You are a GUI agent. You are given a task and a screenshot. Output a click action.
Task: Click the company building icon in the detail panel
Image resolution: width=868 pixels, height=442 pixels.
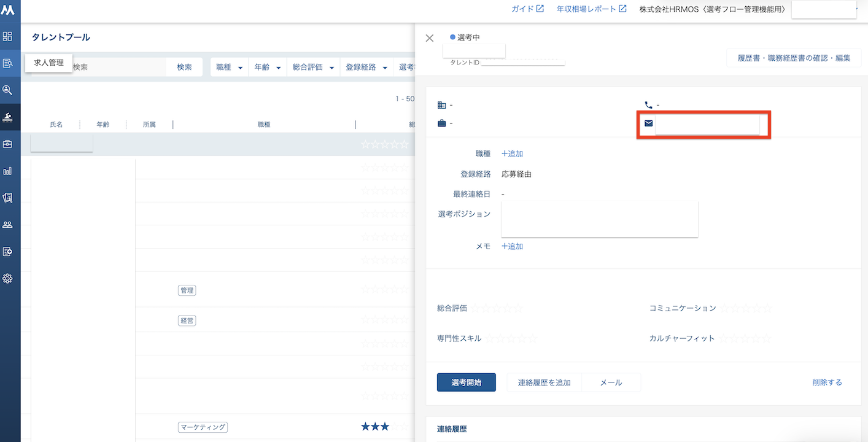click(x=441, y=105)
